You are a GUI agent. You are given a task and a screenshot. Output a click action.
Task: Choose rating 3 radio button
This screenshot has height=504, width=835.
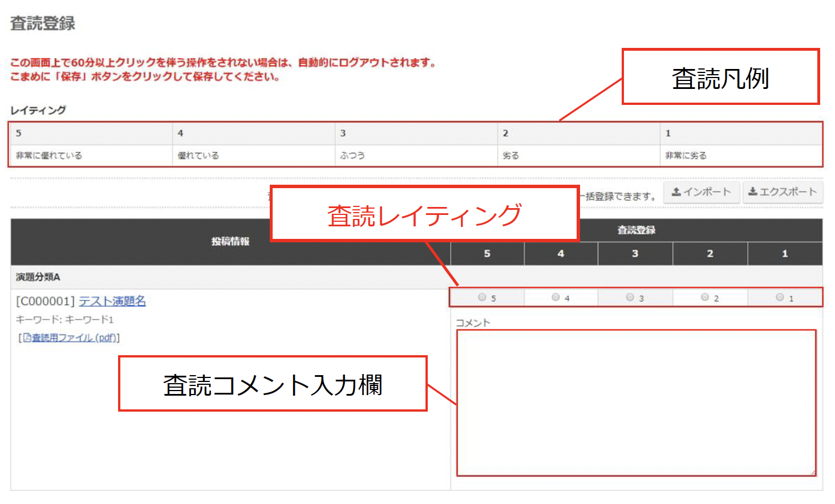coord(630,297)
